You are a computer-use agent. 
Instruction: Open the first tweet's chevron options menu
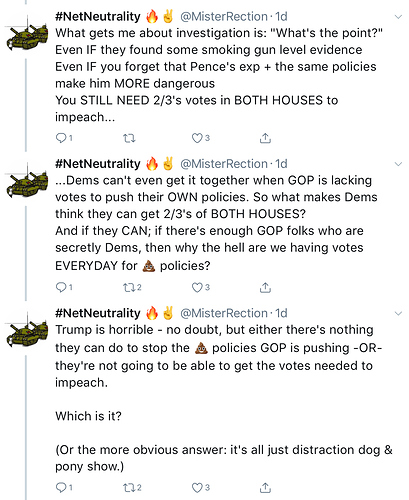398,17
